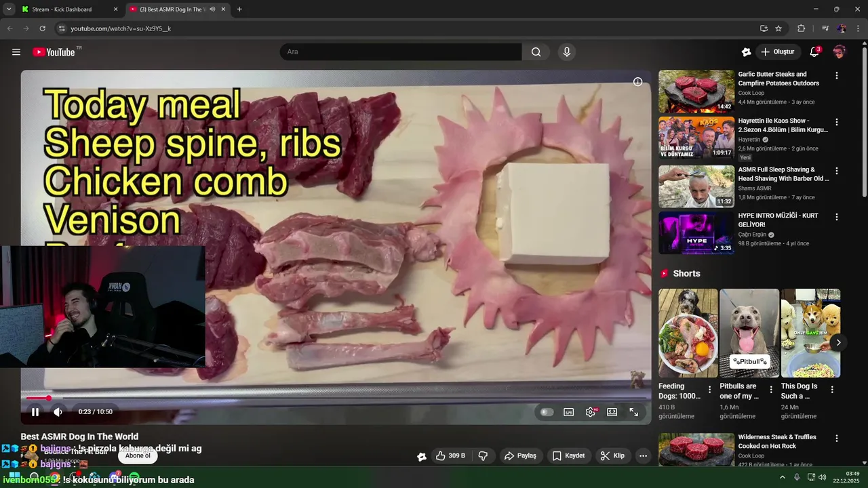
Task: Open options for ASMR Full Sleep Shaving
Action: click(x=837, y=171)
